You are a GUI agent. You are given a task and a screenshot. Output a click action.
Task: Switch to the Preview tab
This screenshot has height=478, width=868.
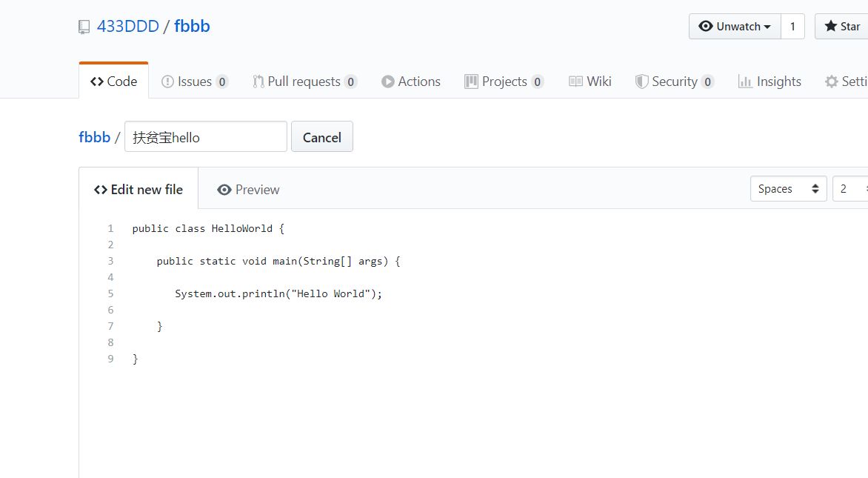point(248,190)
